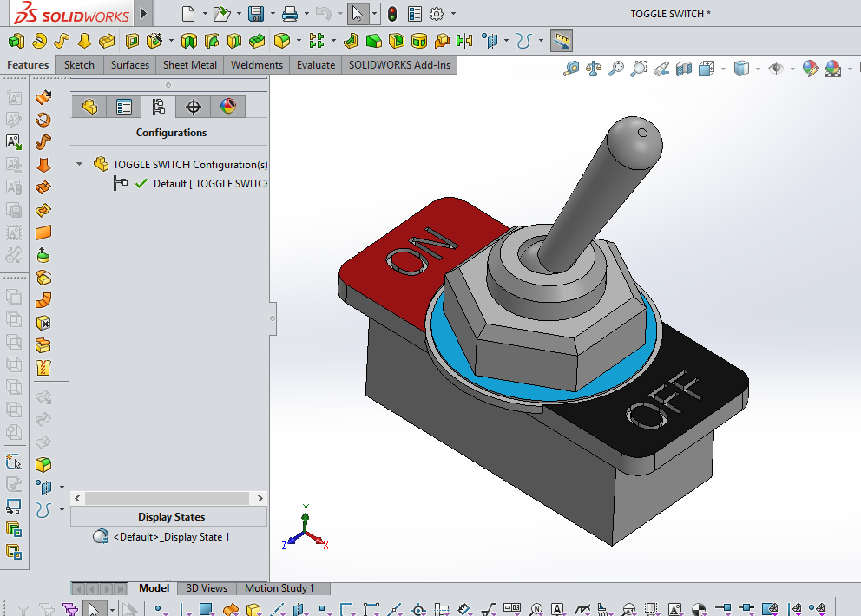
Task: Toggle the DimXpertManager tab icon
Action: coord(193,106)
